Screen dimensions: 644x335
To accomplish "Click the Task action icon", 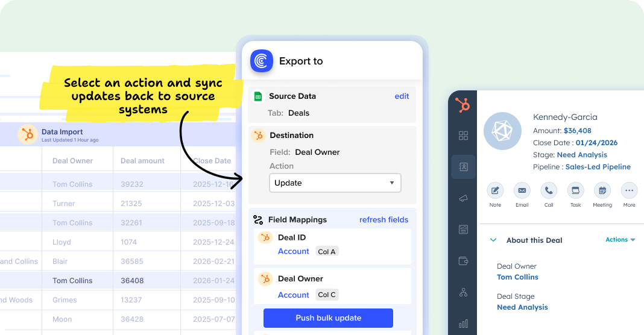I will pos(575,190).
